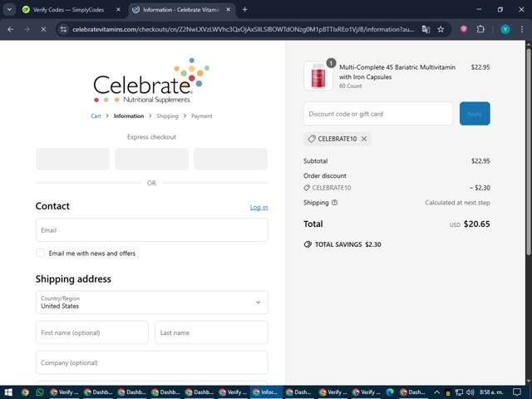This screenshot has width=532, height=399.
Task: Go back to the previous page
Action: 11,30
